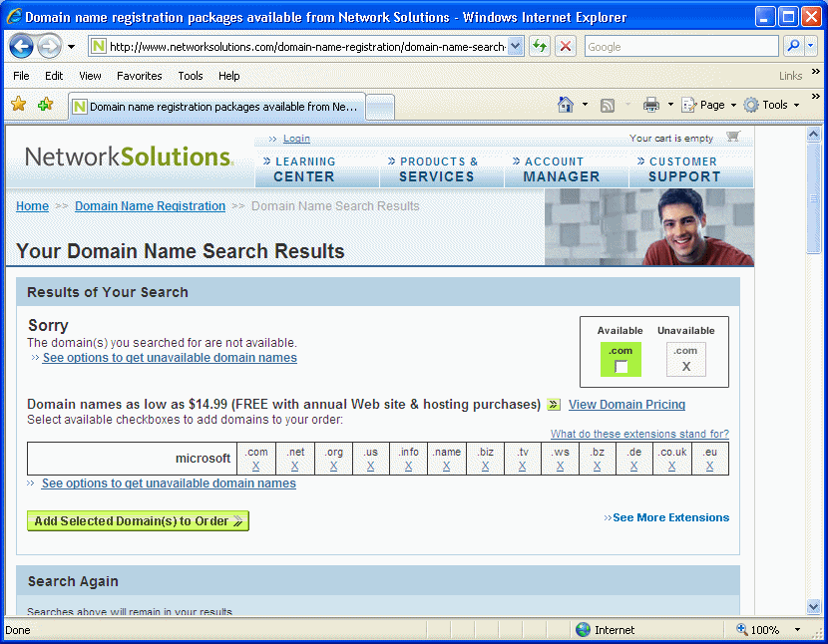
Task: Click upper See options to get unavailable link
Action: click(x=170, y=357)
